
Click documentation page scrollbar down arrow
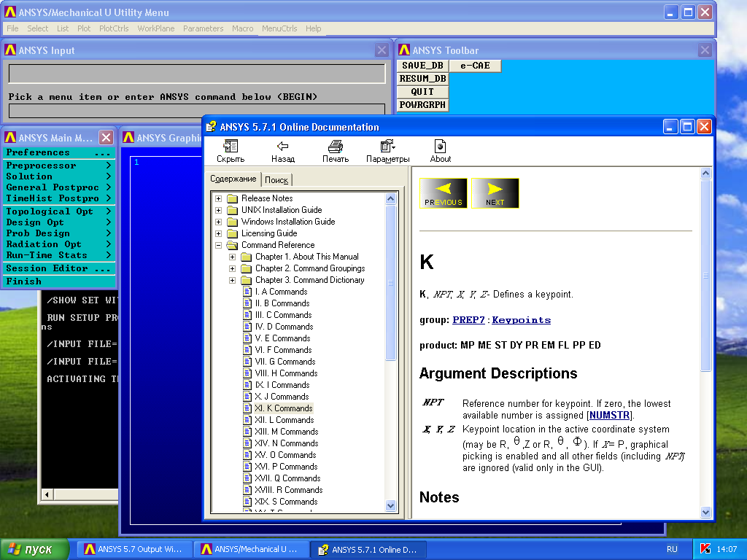[705, 513]
